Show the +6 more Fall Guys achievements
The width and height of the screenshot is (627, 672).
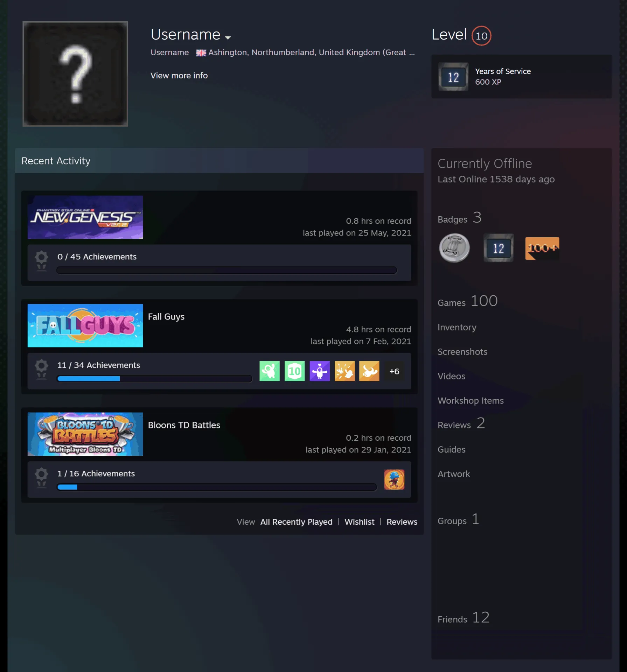click(x=394, y=371)
